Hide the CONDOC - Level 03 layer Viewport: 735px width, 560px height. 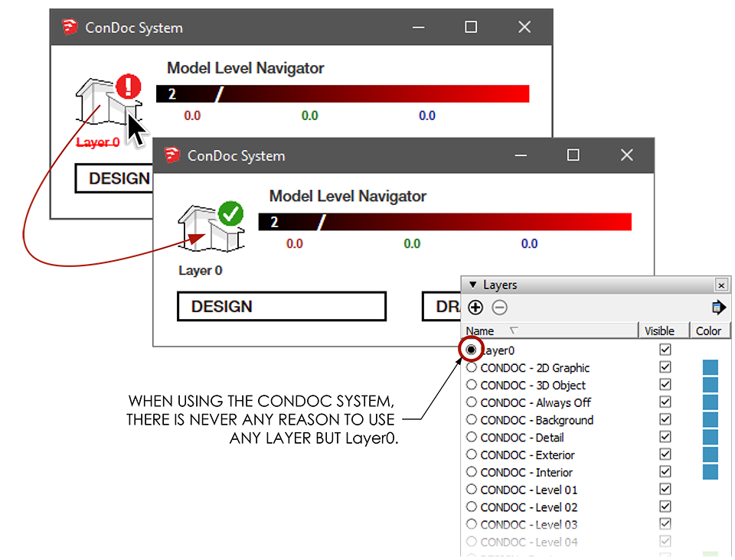(x=665, y=523)
